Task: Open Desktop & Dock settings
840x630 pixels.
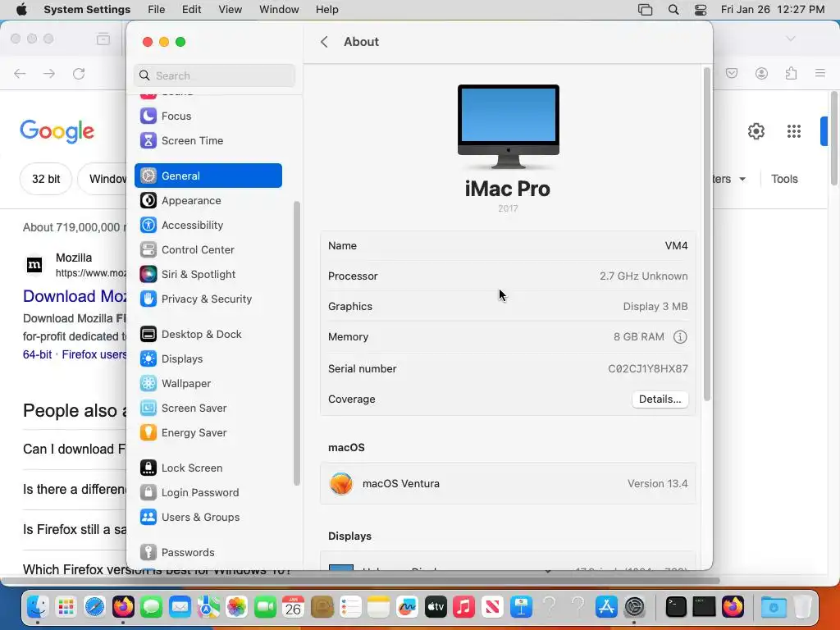Action: click(x=208, y=335)
